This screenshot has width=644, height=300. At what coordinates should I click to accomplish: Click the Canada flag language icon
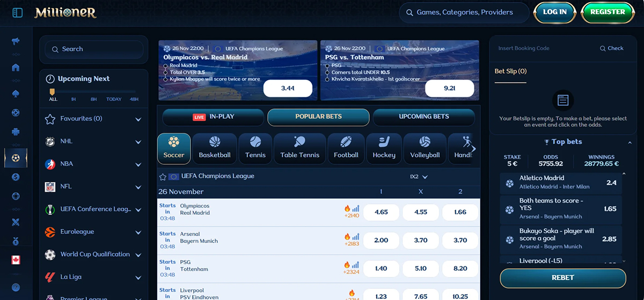coord(16,260)
